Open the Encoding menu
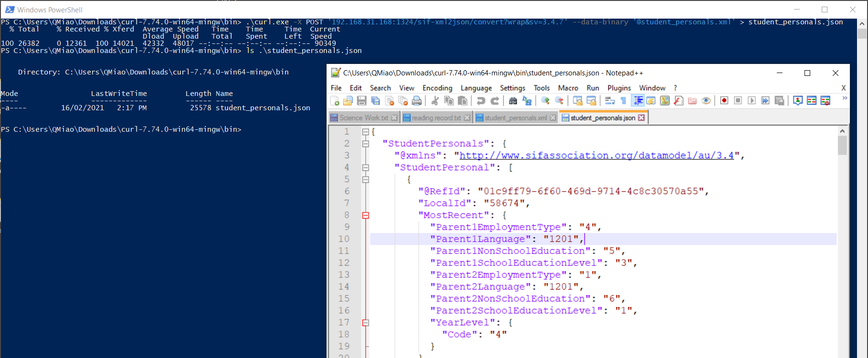This screenshot has height=358, width=868. (437, 88)
